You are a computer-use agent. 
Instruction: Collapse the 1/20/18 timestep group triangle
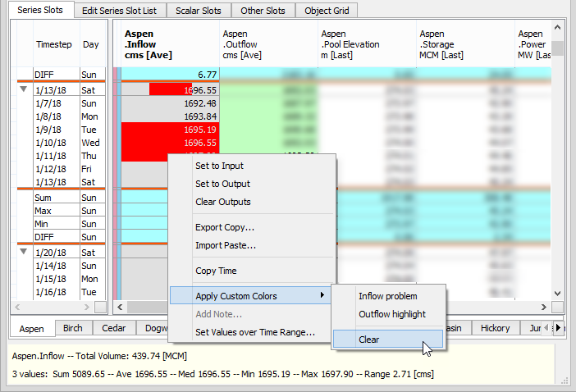(23, 252)
